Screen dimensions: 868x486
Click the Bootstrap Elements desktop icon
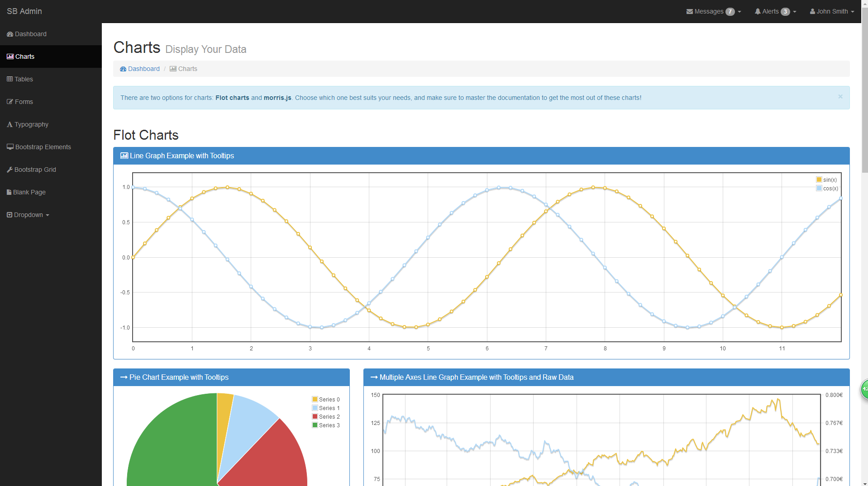tap(10, 147)
